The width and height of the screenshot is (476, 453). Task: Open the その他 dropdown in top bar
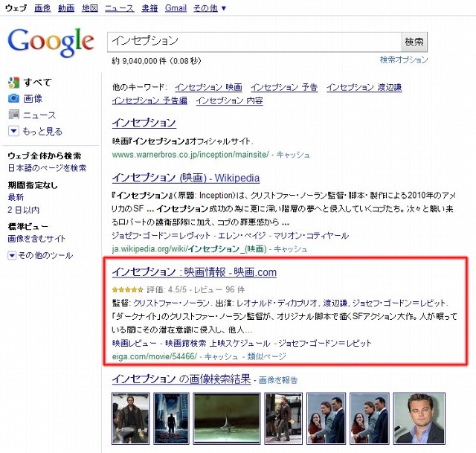coord(210,8)
